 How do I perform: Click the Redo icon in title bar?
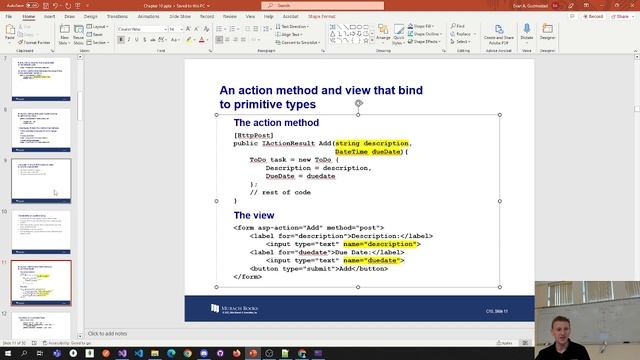pyautogui.click(x=68, y=6)
